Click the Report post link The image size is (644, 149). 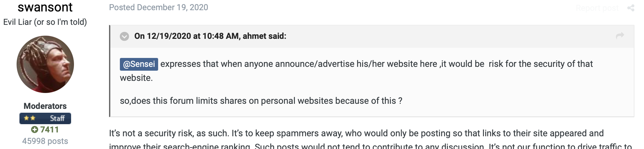pyautogui.click(x=597, y=8)
